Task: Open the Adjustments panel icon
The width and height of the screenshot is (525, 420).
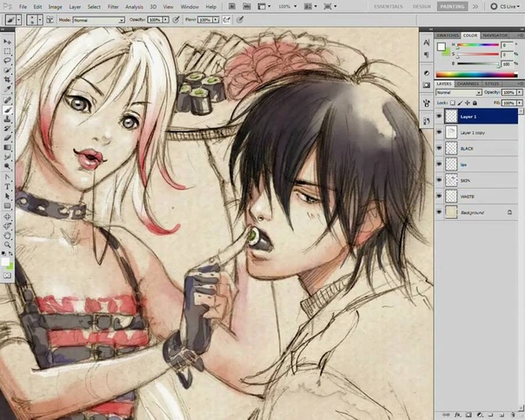Action: [x=426, y=73]
